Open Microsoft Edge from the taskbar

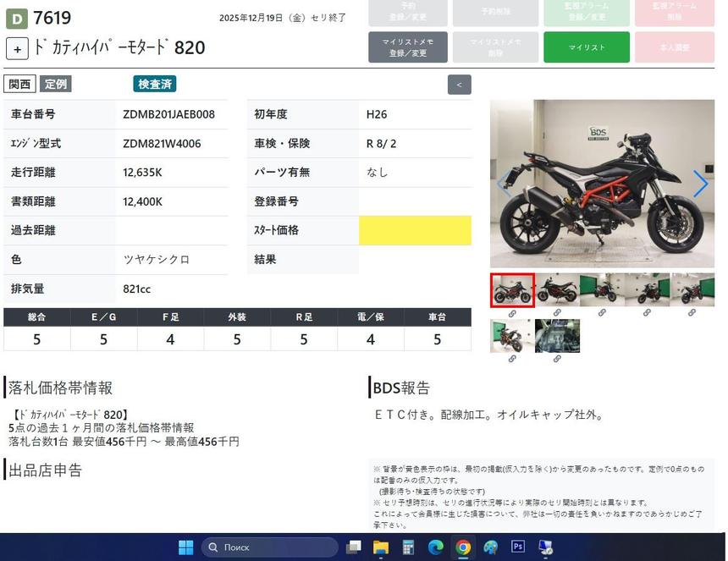435,547
